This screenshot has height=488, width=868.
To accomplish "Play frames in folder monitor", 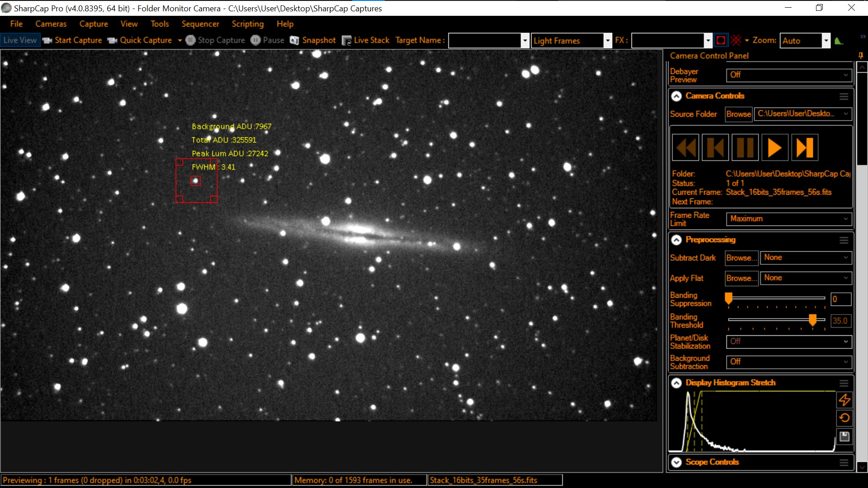I will [775, 147].
